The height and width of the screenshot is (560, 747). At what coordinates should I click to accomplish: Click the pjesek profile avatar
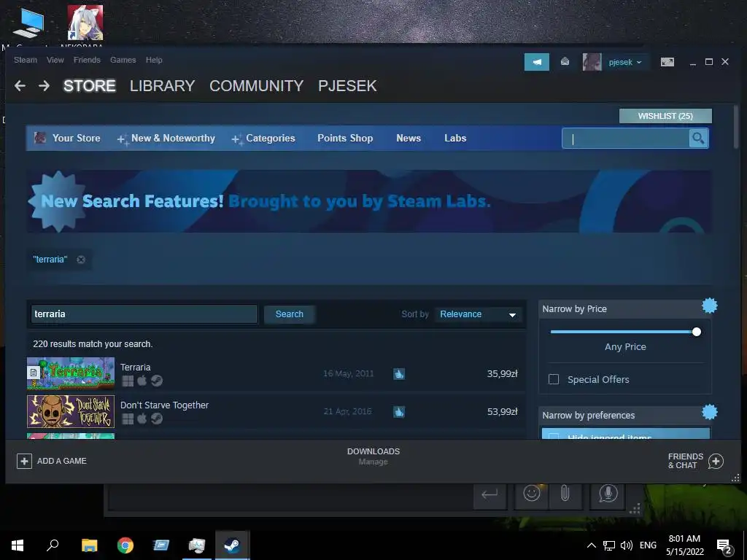click(592, 62)
